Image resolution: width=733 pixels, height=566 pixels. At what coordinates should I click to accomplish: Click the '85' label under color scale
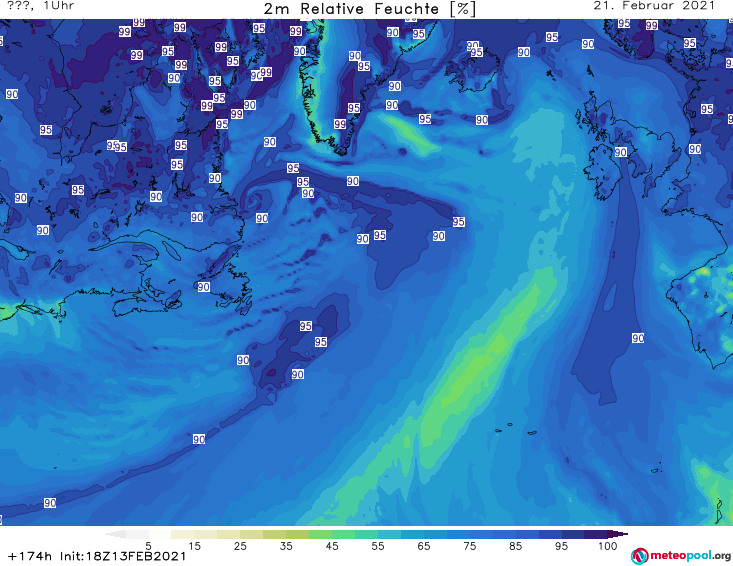pos(516,546)
